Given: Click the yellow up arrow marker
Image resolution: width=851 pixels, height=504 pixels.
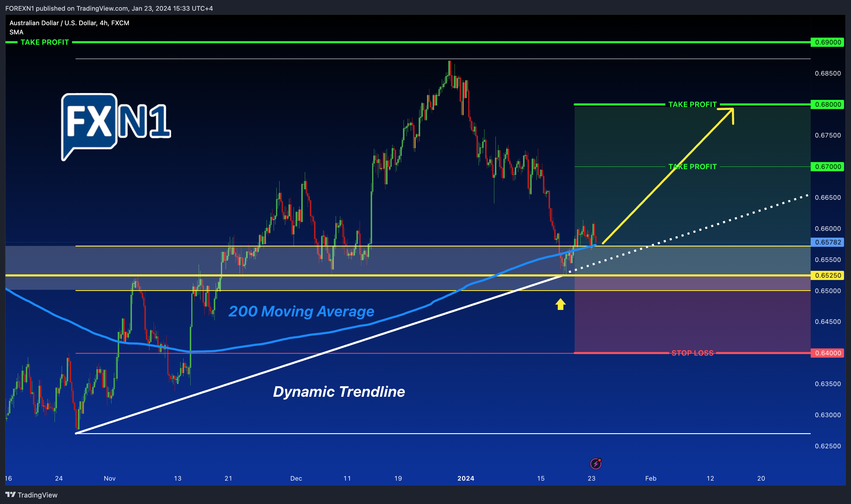Looking at the screenshot, I should 560,304.
